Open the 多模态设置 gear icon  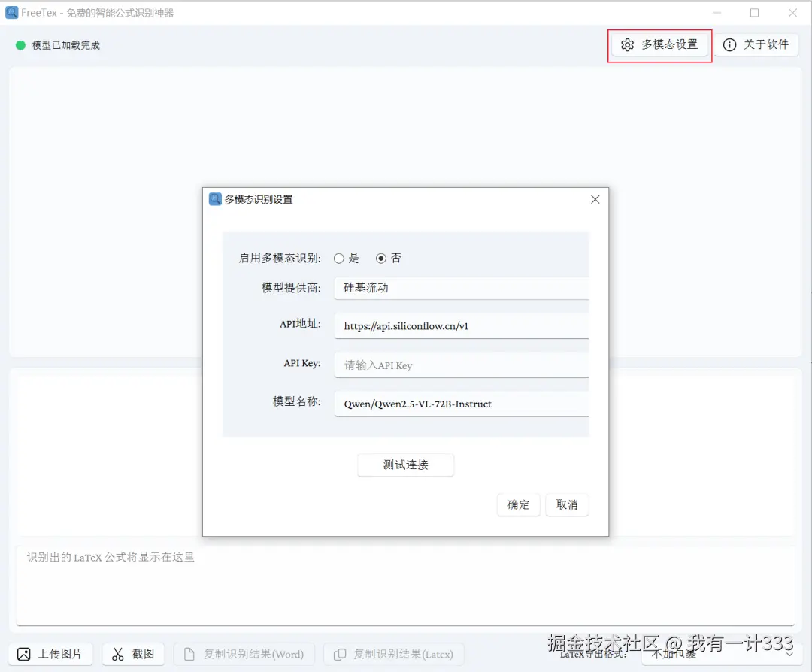pyautogui.click(x=628, y=44)
